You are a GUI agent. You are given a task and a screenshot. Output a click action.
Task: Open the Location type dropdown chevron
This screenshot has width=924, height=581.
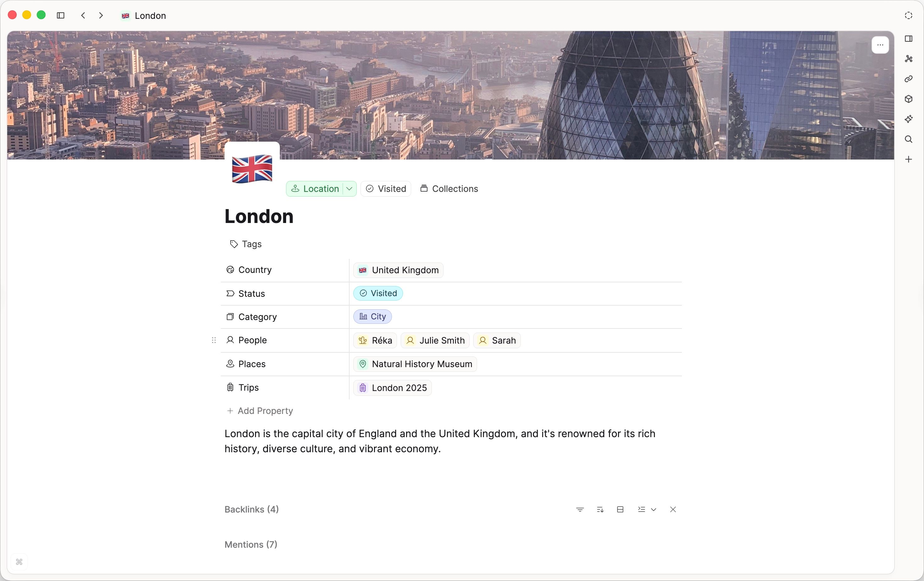[x=349, y=188]
